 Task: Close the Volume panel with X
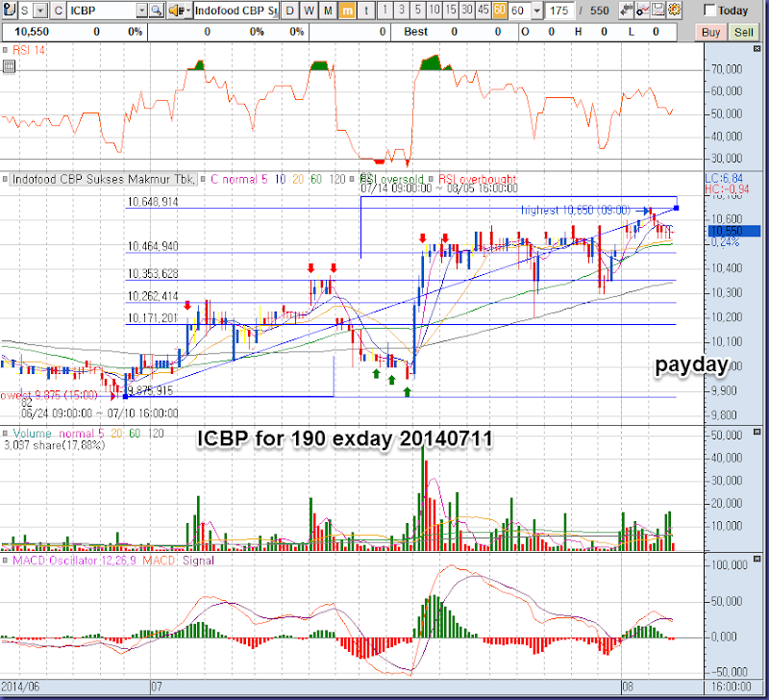757,432
